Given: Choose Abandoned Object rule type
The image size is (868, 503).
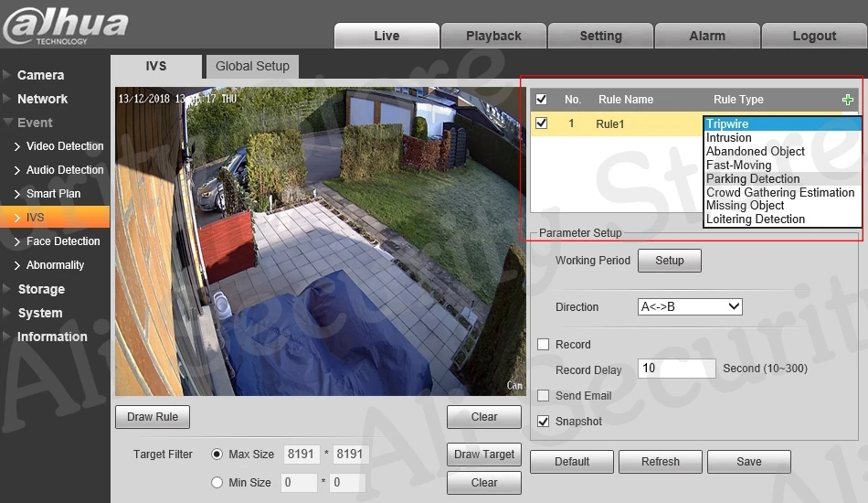Looking at the screenshot, I should click(x=782, y=151).
